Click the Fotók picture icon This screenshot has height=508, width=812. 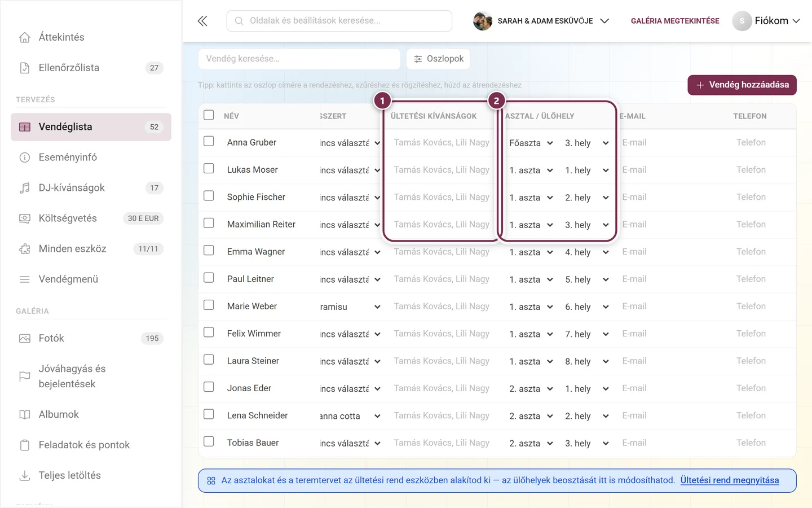pyautogui.click(x=25, y=339)
